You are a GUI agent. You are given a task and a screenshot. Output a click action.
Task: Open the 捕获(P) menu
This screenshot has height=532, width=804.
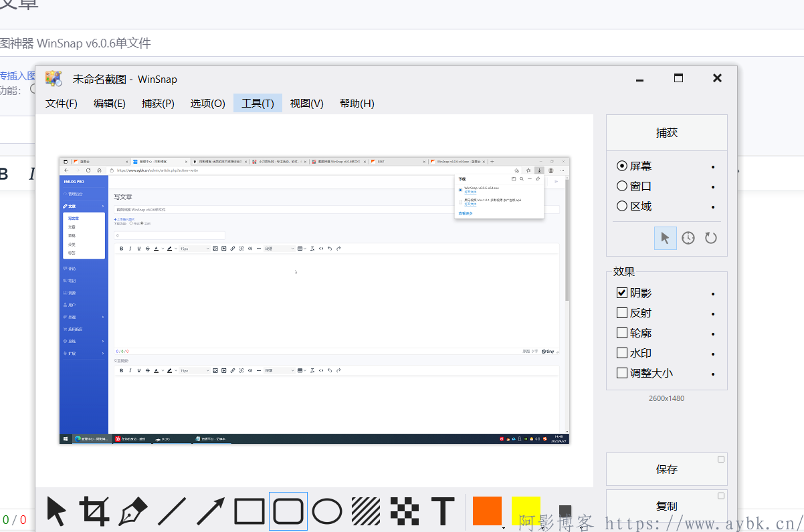[158, 103]
